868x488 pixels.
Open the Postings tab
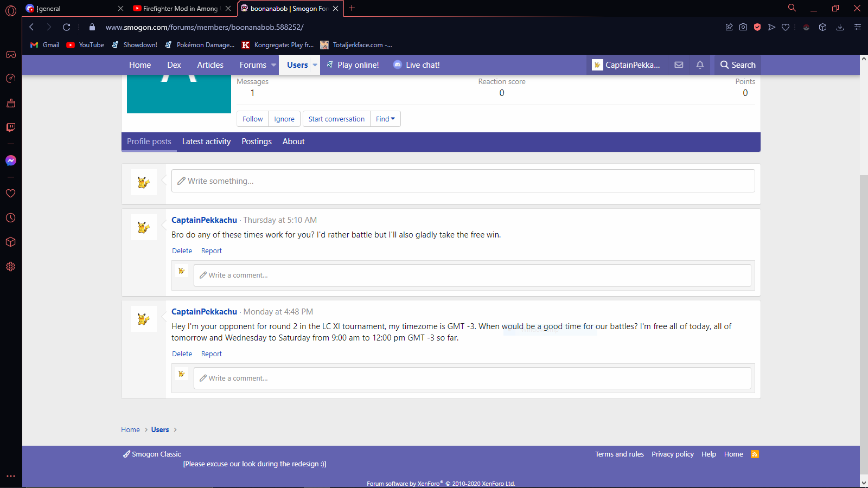click(257, 142)
